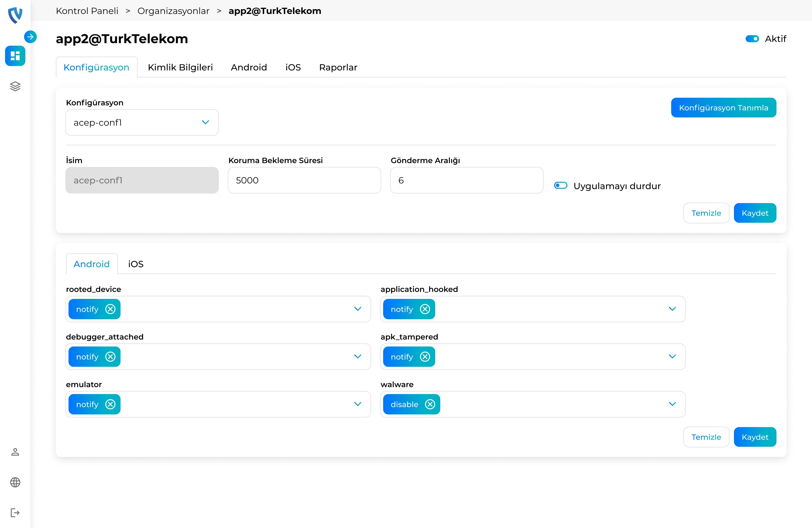Expand the emulator dropdown arrow

pos(358,404)
